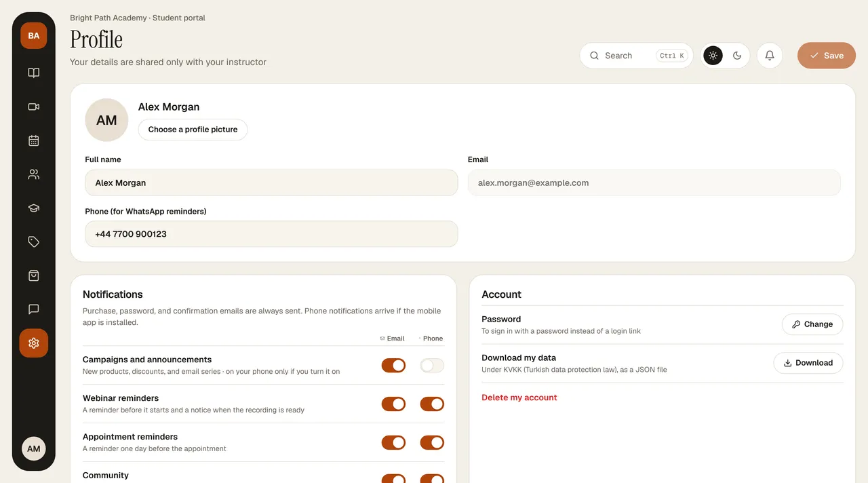Open the video camera webinars icon
The image size is (868, 483).
click(33, 107)
